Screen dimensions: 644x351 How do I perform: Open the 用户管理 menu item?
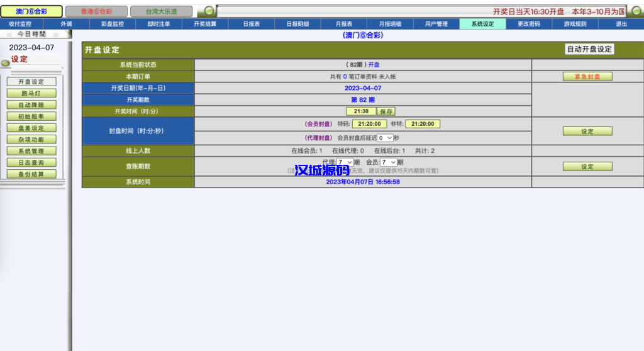click(436, 24)
